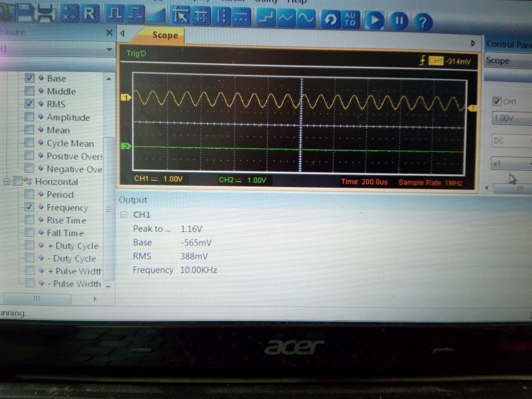Close the Measure panel with X

[x=109, y=33]
